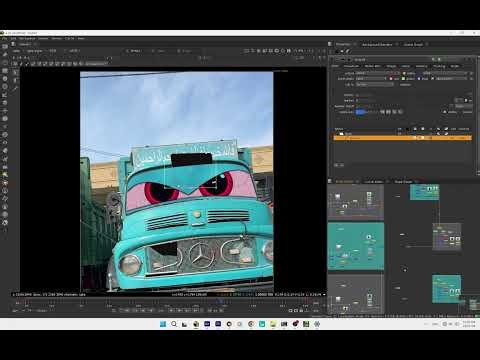480x360 pixels.
Task: Open viewer A input dropdown
Action: (135, 51)
